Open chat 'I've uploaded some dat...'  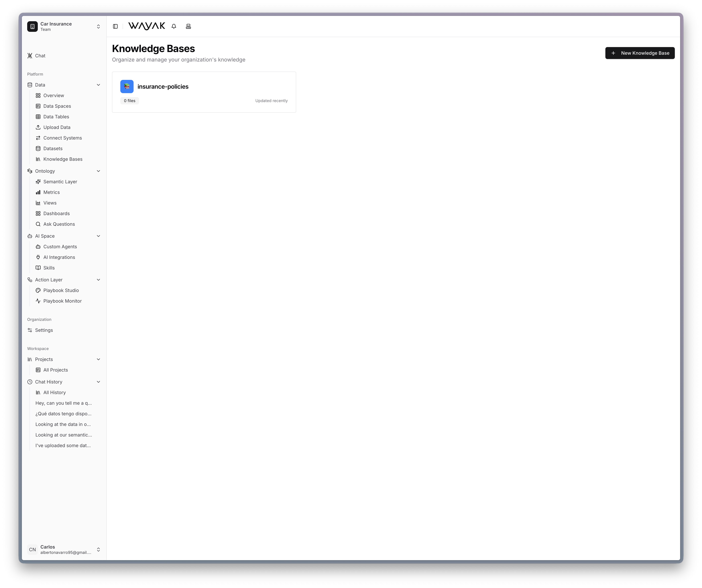pos(63,446)
